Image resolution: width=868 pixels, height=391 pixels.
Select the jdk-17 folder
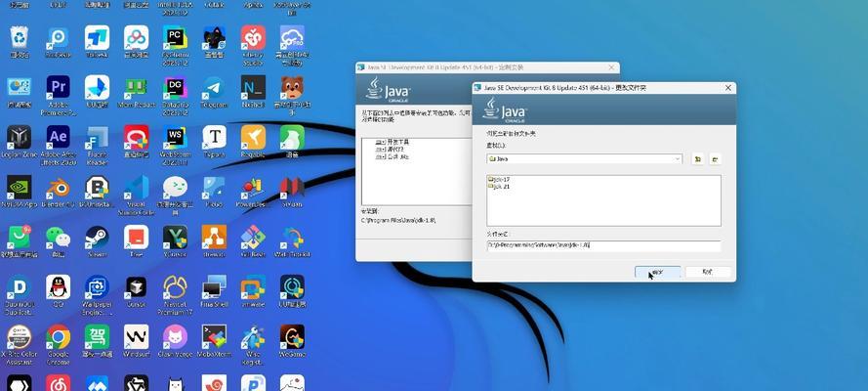[499, 180]
